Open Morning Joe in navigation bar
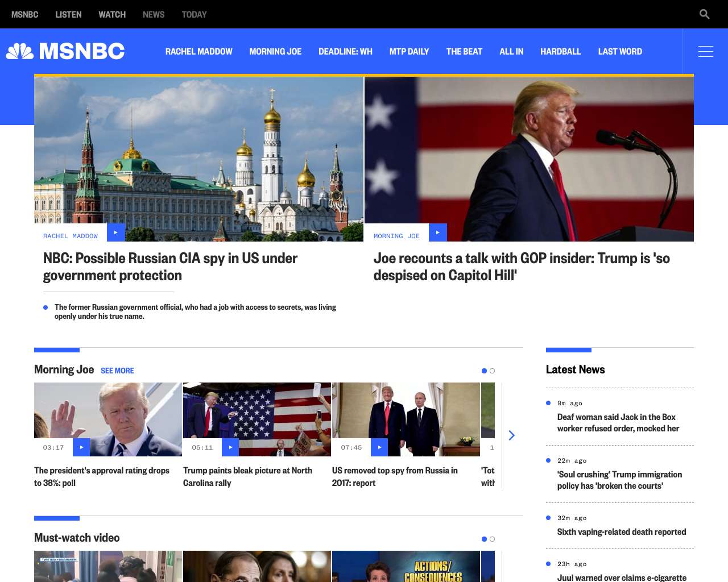728x582 pixels. pyautogui.click(x=275, y=51)
